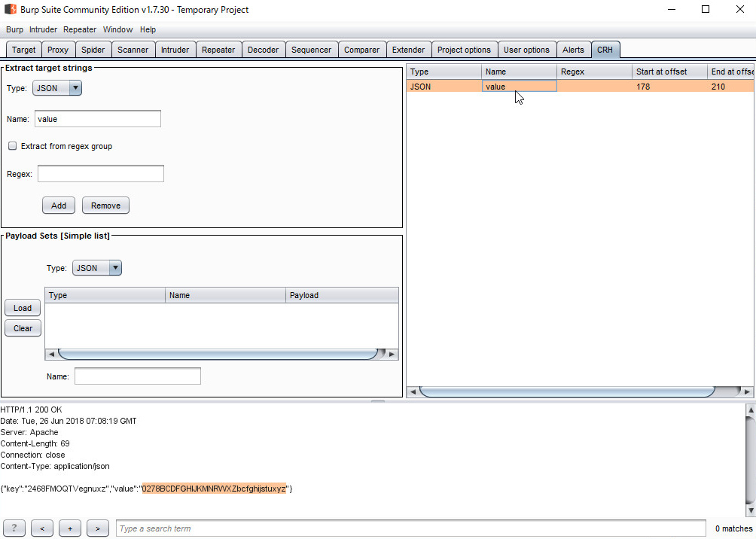Switch to the Intruder tab

point(175,50)
